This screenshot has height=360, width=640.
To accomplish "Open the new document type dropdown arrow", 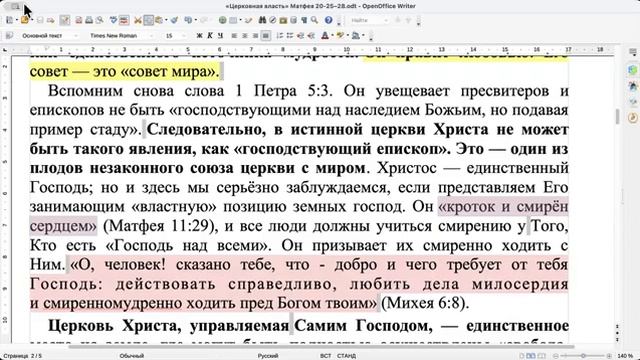I will (17, 20).
